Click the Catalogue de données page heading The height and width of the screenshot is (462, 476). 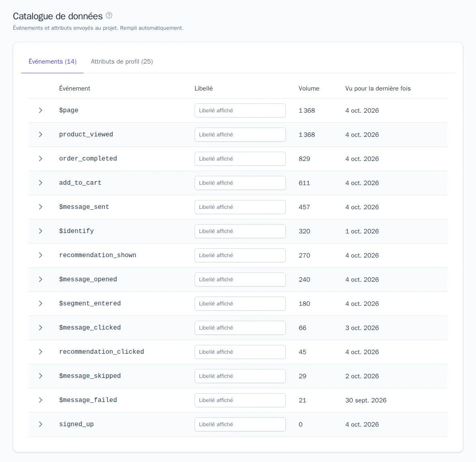[x=57, y=16]
